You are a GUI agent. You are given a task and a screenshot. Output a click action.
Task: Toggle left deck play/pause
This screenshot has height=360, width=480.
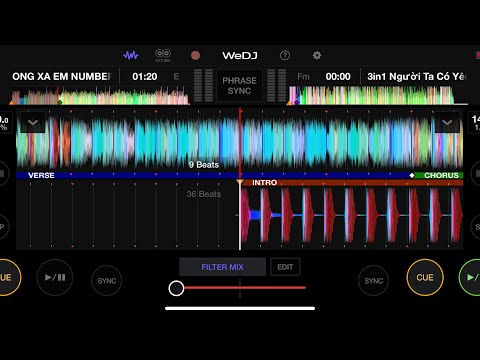[x=55, y=277]
